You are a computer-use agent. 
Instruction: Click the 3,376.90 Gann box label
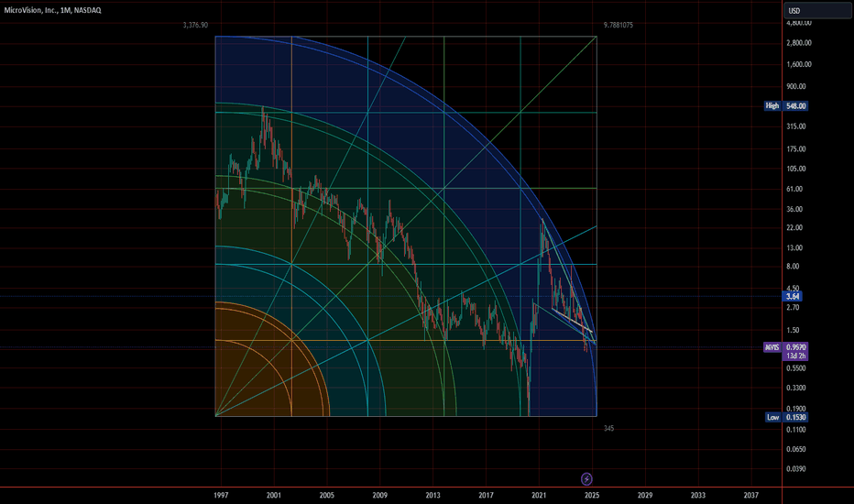195,25
